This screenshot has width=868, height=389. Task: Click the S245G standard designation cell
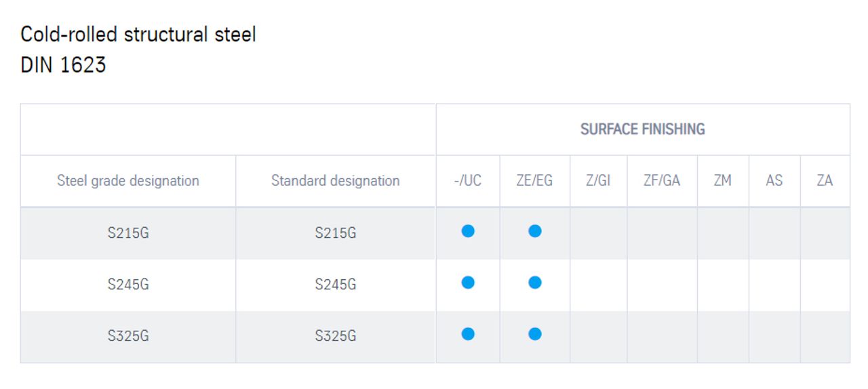[336, 285]
